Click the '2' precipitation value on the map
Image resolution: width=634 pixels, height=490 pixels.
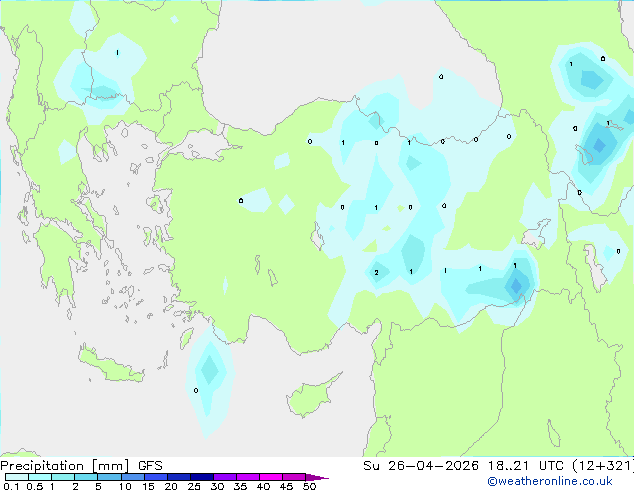(376, 272)
